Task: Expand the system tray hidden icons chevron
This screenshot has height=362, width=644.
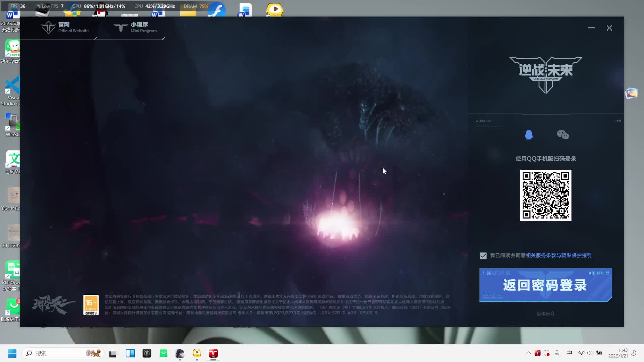Action: (528, 353)
